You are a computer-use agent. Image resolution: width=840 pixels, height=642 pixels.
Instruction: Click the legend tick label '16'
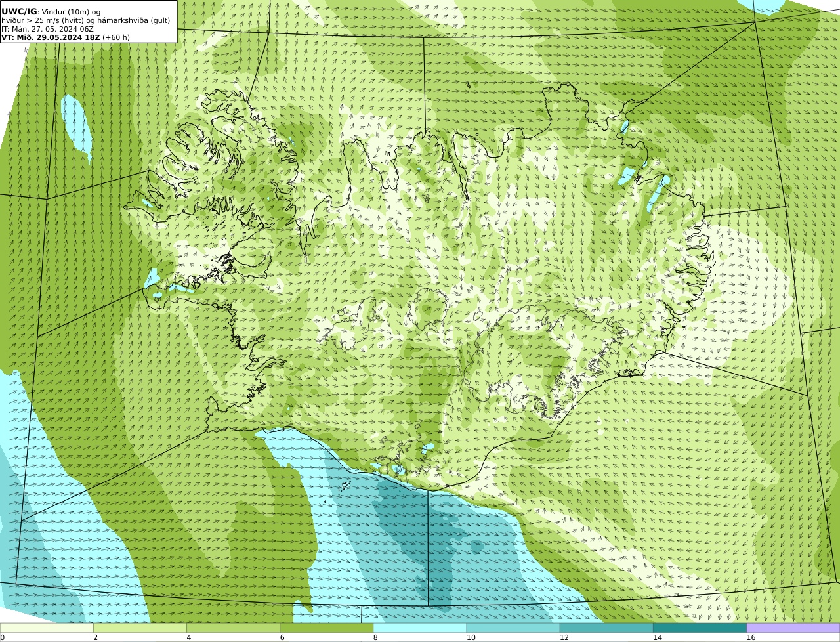(751, 637)
